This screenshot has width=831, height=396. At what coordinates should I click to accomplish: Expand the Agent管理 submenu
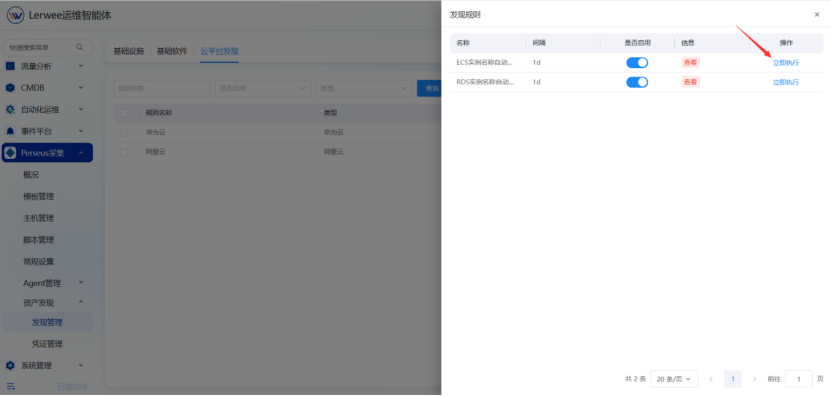pos(81,283)
